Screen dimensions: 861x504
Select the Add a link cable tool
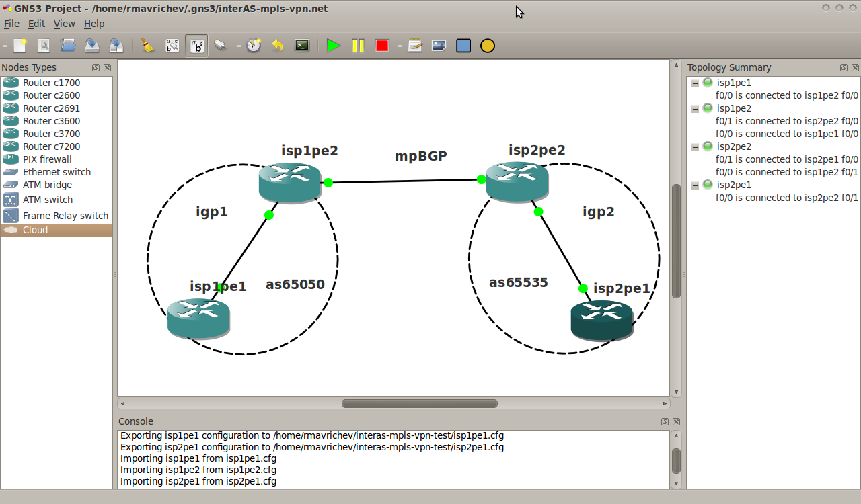(x=221, y=46)
